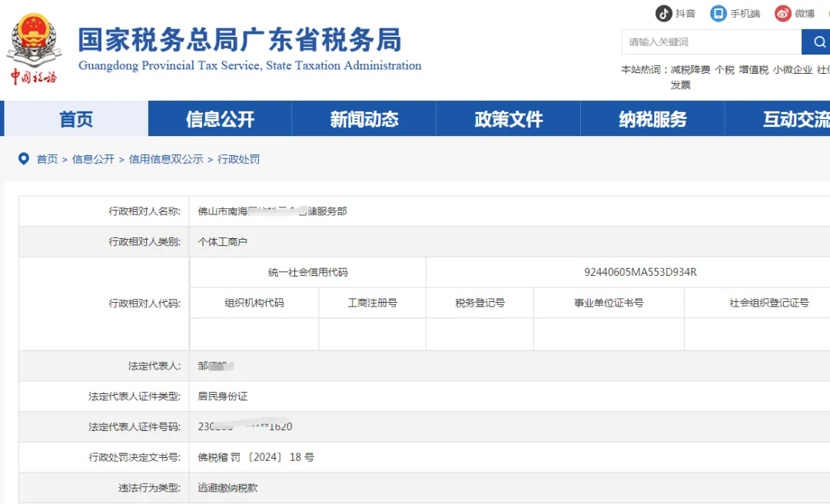This screenshot has width=830, height=504.
Task: Click the national emblem tax bureau logo
Action: 34,35
